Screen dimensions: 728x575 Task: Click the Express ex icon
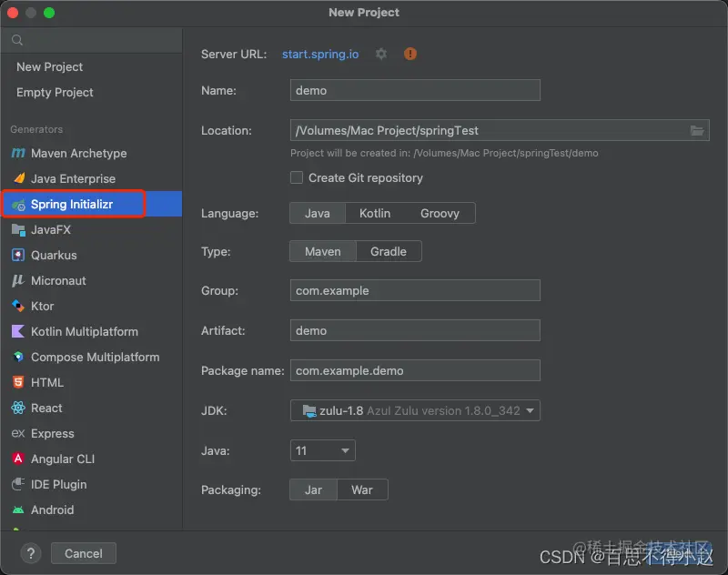pos(18,433)
